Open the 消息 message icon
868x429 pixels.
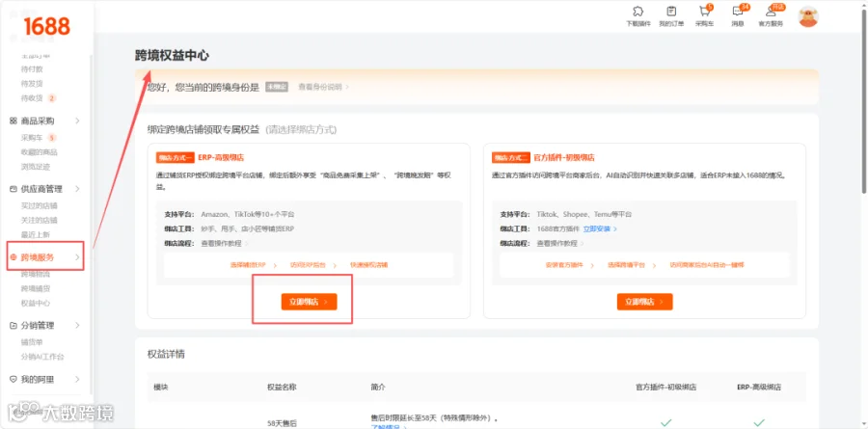click(x=738, y=12)
